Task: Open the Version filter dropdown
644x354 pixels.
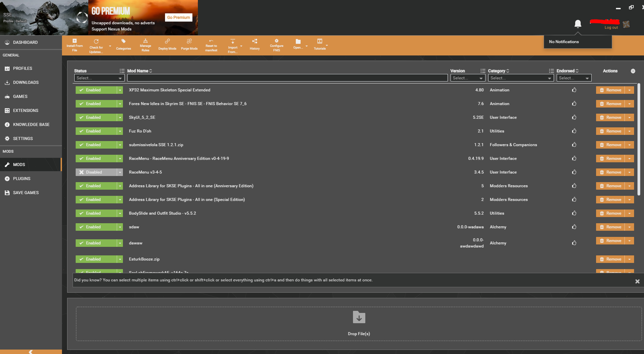Action: [x=468, y=78]
